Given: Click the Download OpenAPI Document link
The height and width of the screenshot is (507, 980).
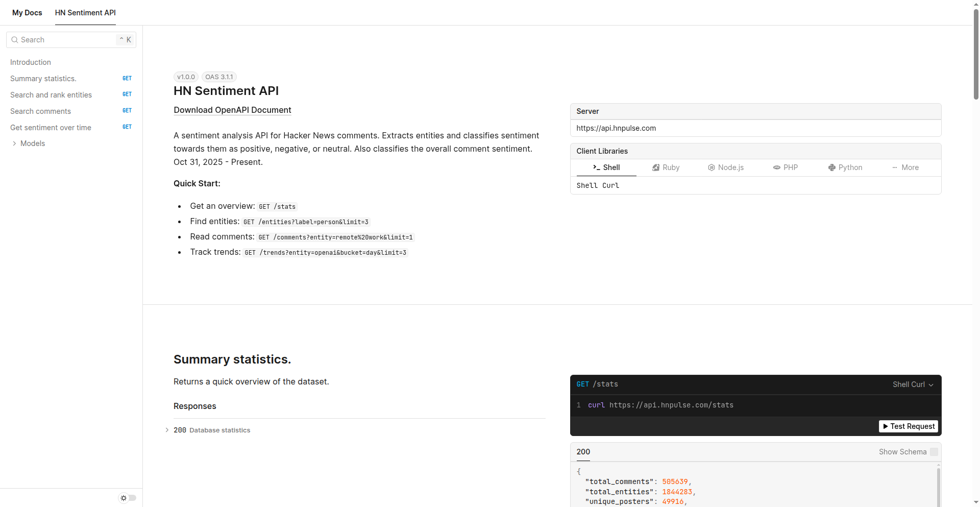Looking at the screenshot, I should click(x=232, y=110).
